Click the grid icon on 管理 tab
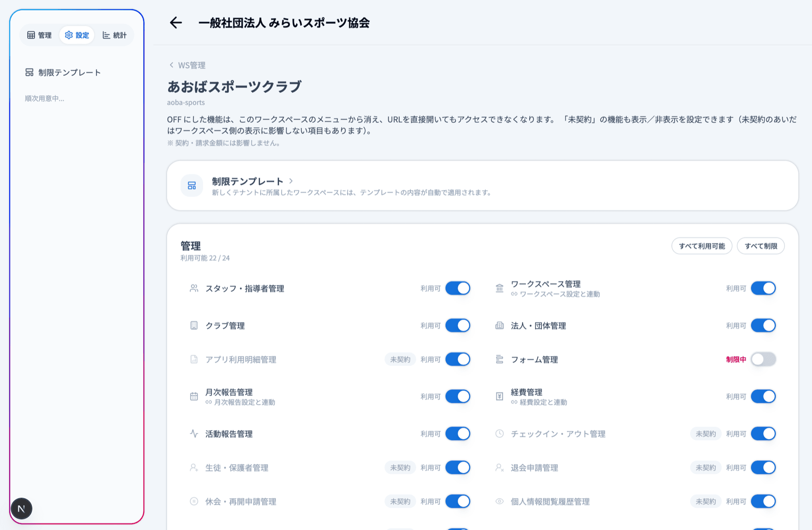This screenshot has height=530, width=812. coord(31,35)
